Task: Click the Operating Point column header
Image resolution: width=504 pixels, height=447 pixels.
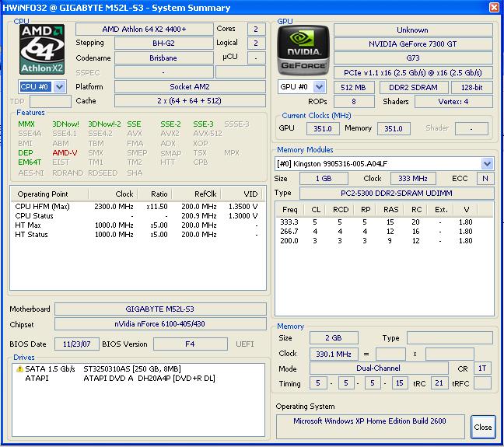Action: [50, 194]
